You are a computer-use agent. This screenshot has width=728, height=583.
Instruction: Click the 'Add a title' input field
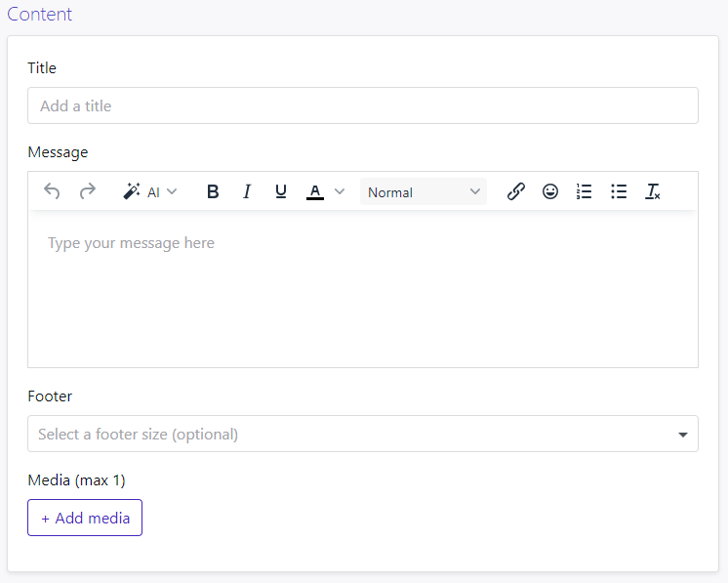click(362, 105)
